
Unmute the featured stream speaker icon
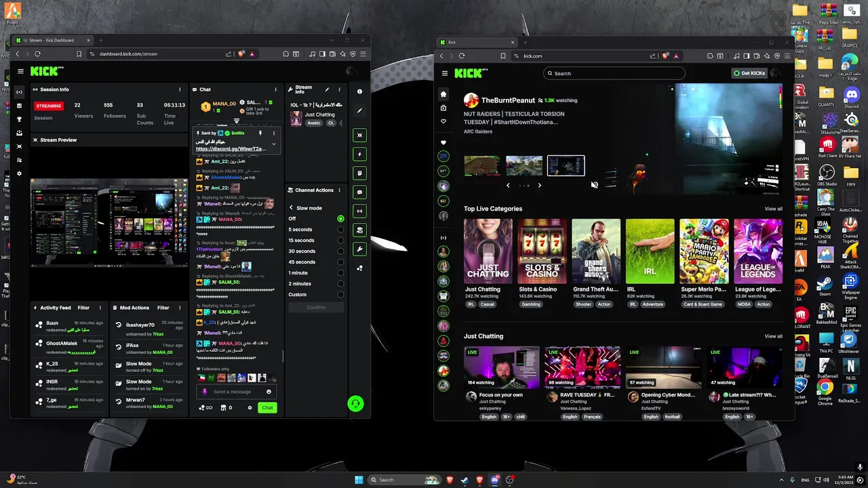[594, 185]
